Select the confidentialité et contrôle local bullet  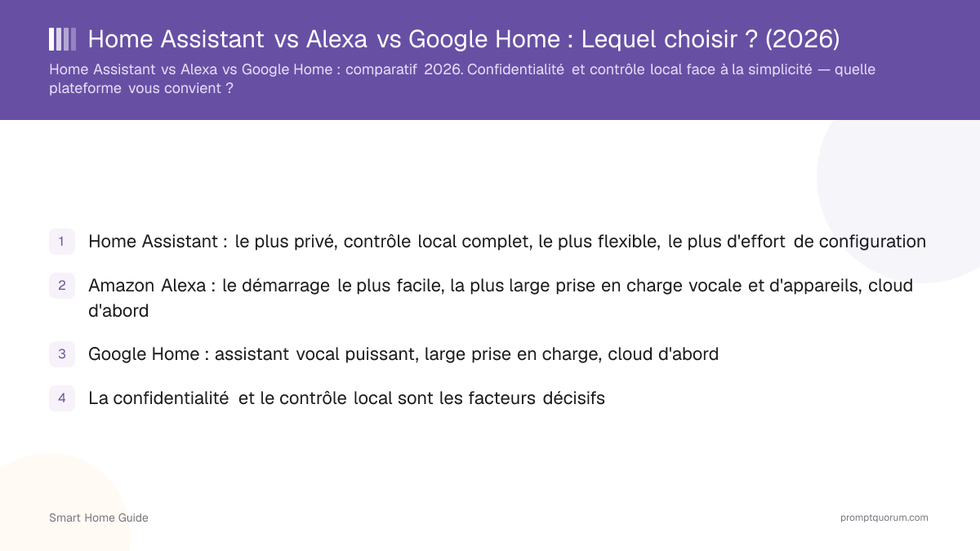pyautogui.click(x=346, y=398)
